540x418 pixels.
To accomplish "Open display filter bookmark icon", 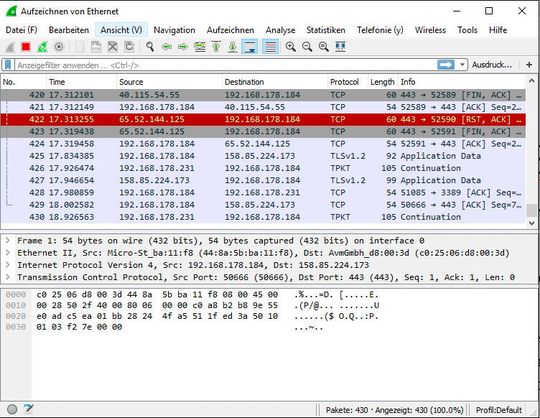I will pos(8,65).
